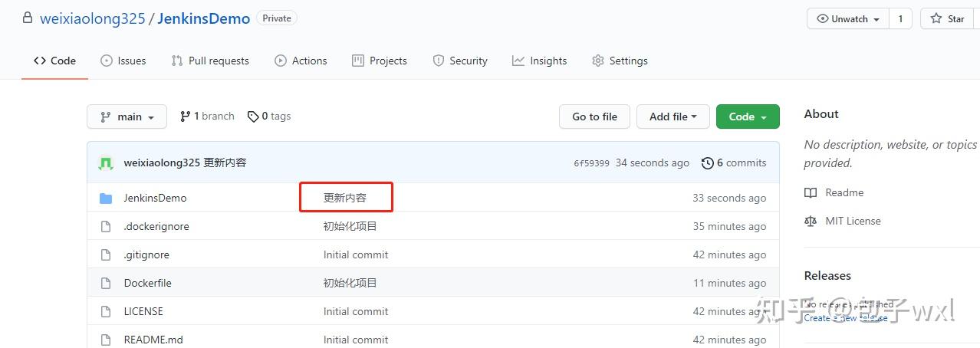View the 0 tags link
This screenshot has width=980, height=348.
(269, 116)
